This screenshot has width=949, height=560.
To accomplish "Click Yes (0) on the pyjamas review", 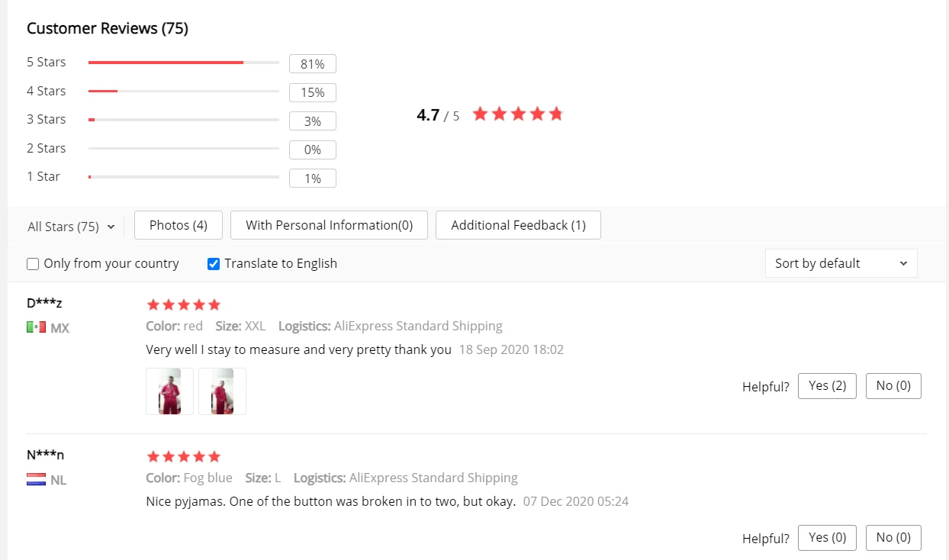I will tap(827, 538).
